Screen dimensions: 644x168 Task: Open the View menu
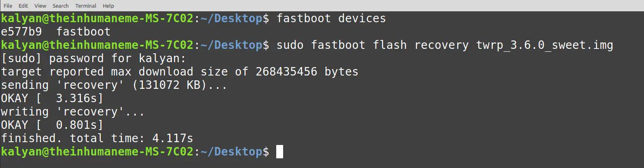40,6
